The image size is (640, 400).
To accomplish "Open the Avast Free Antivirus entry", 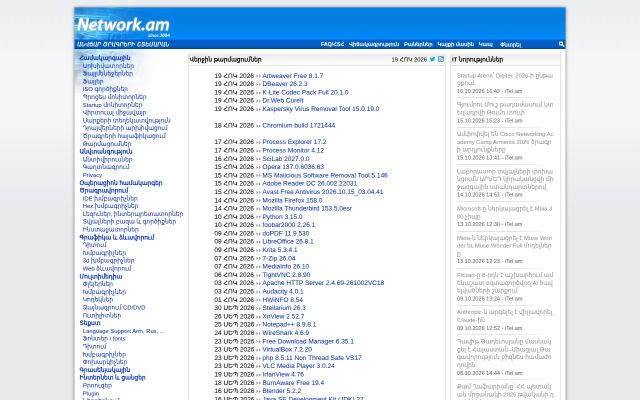I will tap(323, 191).
